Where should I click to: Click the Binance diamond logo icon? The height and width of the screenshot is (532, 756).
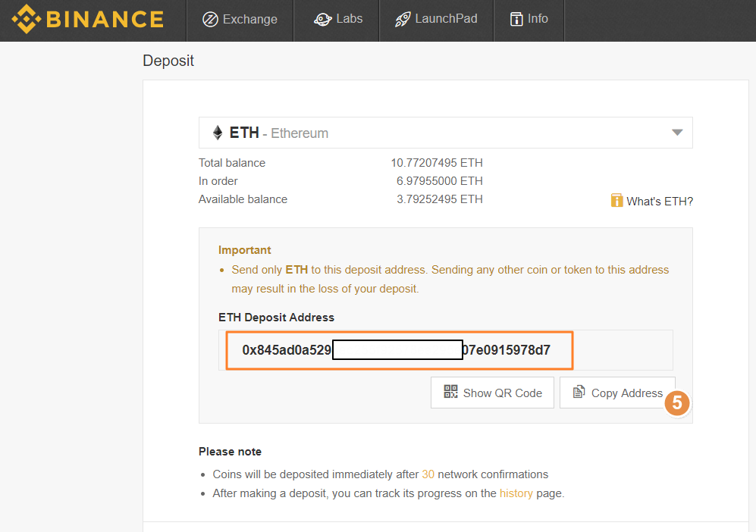(26, 19)
